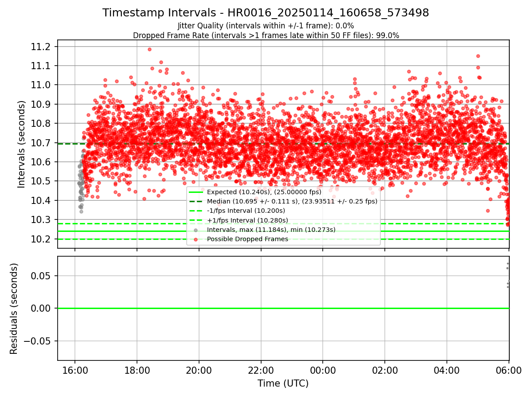
Task: Click the 06:00 time tick label
Action: pyautogui.click(x=509, y=370)
